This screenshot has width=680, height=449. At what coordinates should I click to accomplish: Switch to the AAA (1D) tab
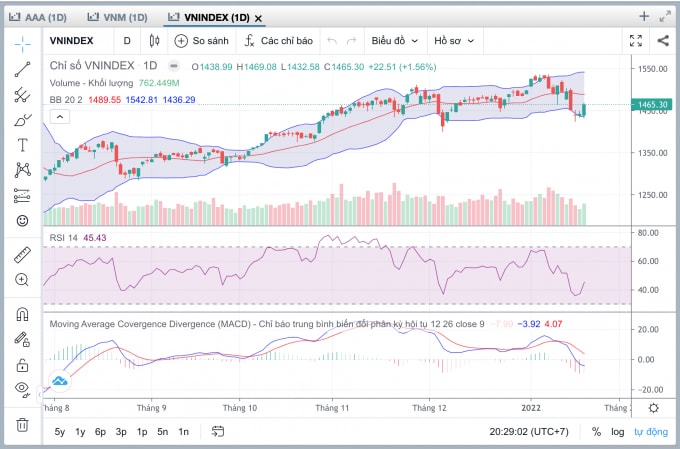[38, 17]
